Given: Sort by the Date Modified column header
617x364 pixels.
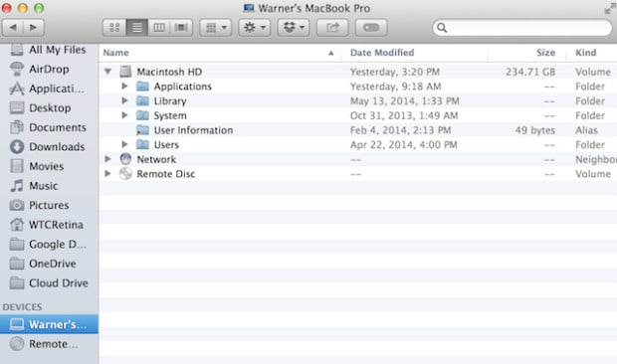Looking at the screenshot, I should [414, 53].
